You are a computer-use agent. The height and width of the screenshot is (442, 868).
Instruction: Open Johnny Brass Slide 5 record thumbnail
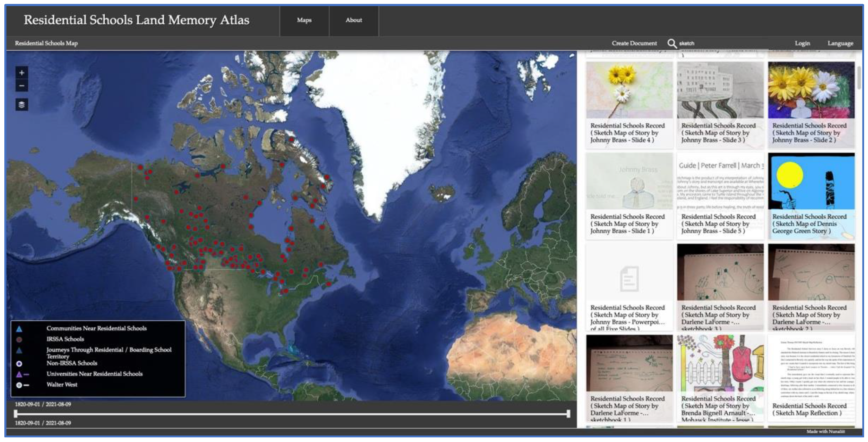(x=720, y=196)
